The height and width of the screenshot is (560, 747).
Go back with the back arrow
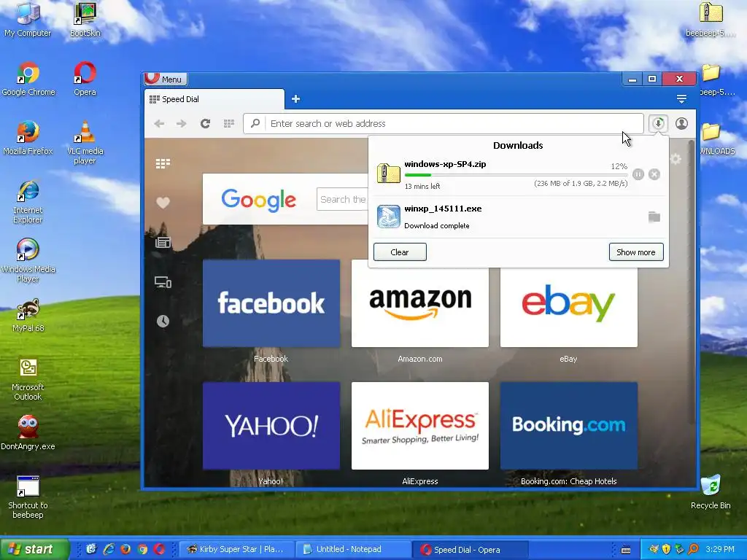pyautogui.click(x=159, y=124)
